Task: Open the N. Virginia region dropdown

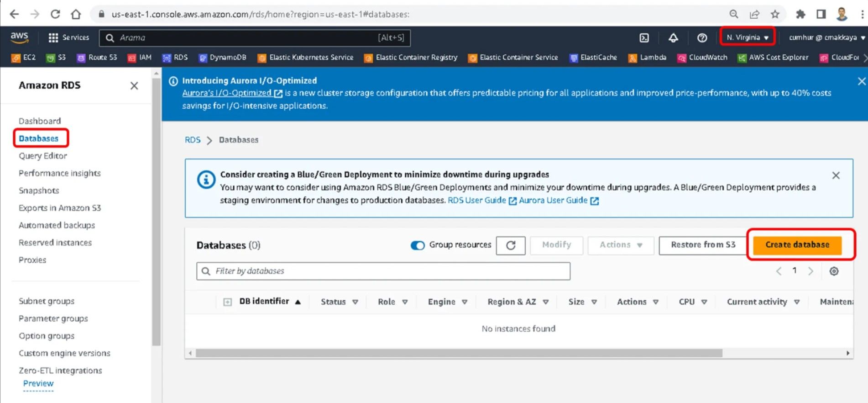Action: (747, 37)
